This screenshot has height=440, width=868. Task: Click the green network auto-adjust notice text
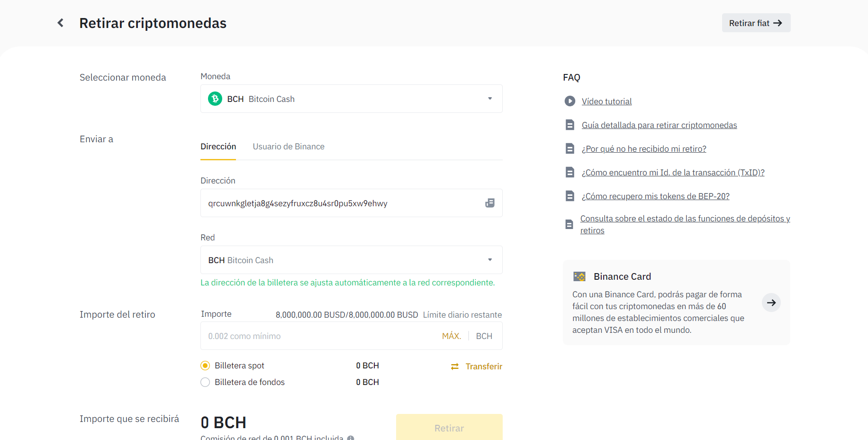(347, 283)
